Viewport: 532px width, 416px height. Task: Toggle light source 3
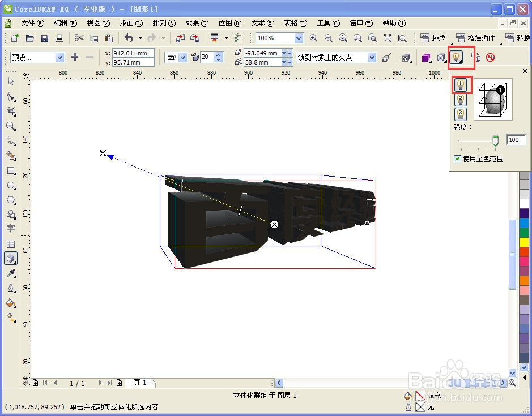coord(461,114)
